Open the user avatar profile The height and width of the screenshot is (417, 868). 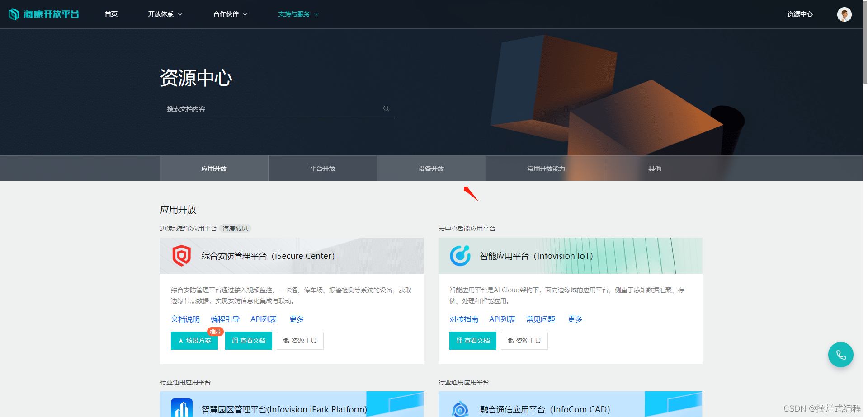click(x=844, y=14)
